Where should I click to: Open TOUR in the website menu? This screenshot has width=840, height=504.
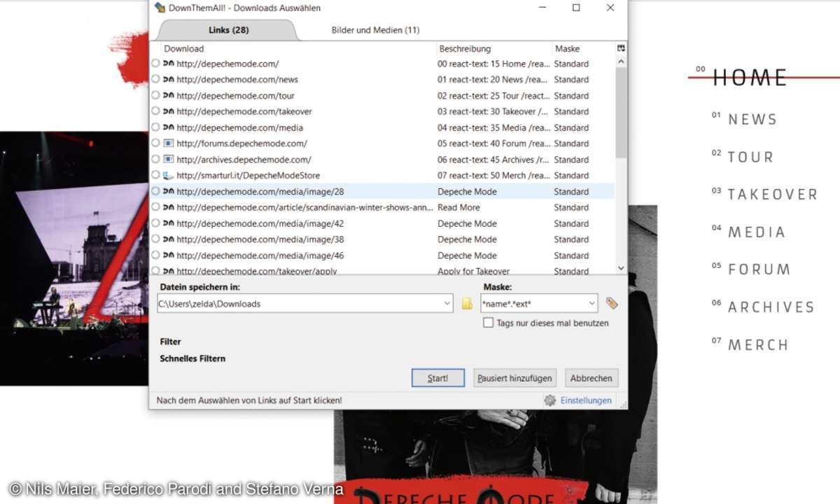(x=750, y=157)
